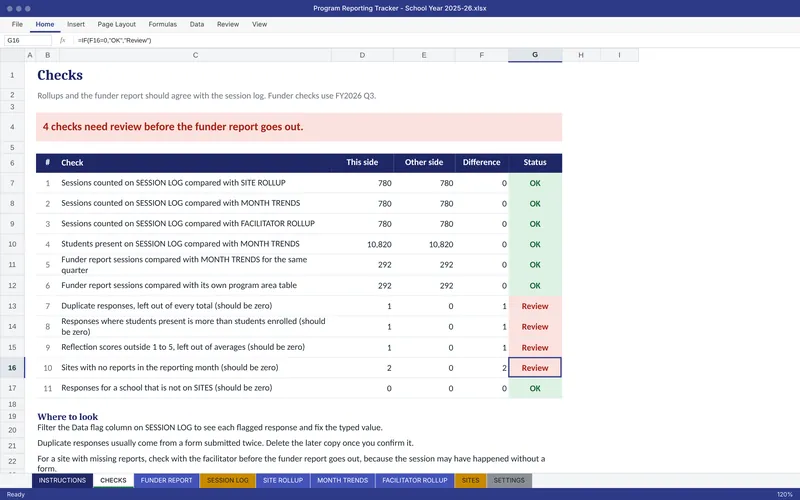Click the 10,820 Other side value
This screenshot has height=500, width=800.
441,244
